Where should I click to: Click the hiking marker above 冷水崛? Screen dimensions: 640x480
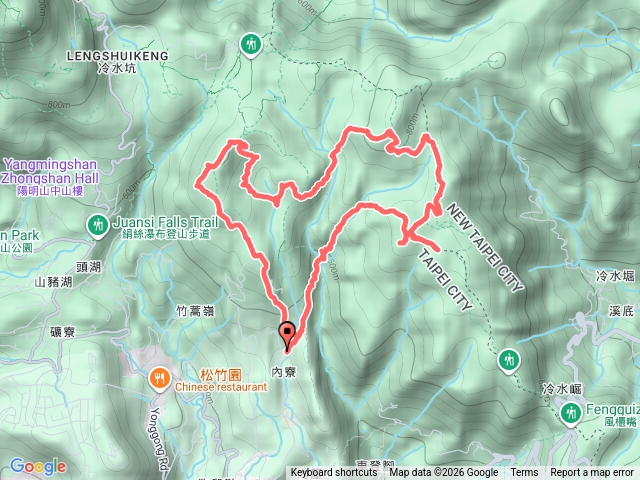tap(508, 361)
